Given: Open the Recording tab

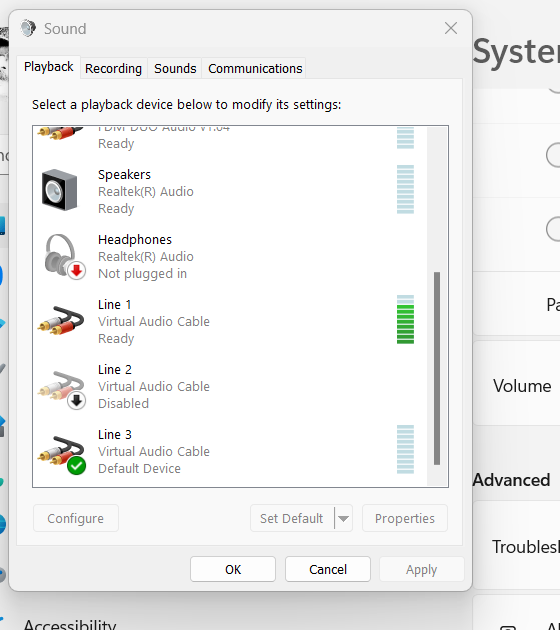Looking at the screenshot, I should [x=113, y=69].
